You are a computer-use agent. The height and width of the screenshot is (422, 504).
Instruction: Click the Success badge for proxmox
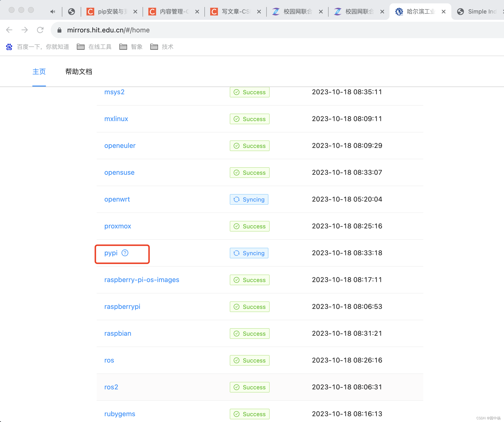pyautogui.click(x=250, y=226)
